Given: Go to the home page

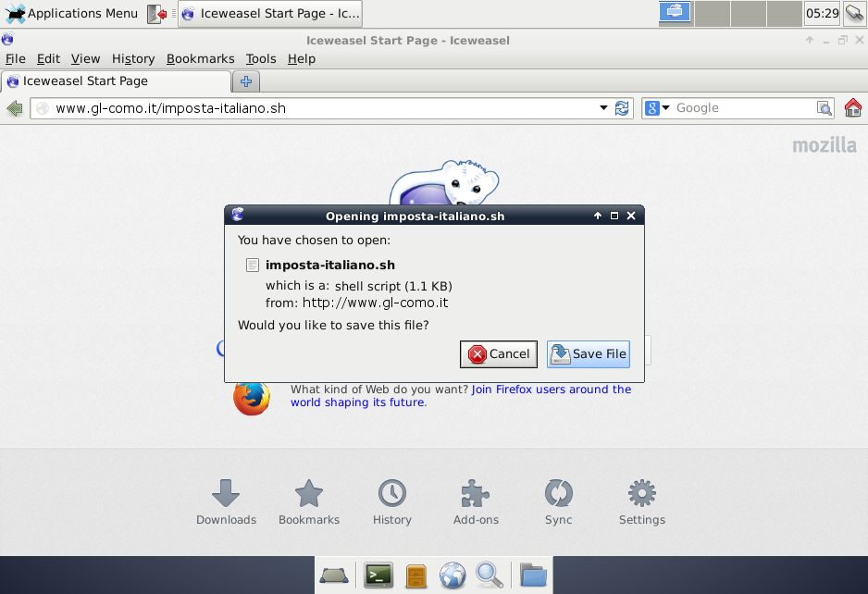Looking at the screenshot, I should 853,108.
